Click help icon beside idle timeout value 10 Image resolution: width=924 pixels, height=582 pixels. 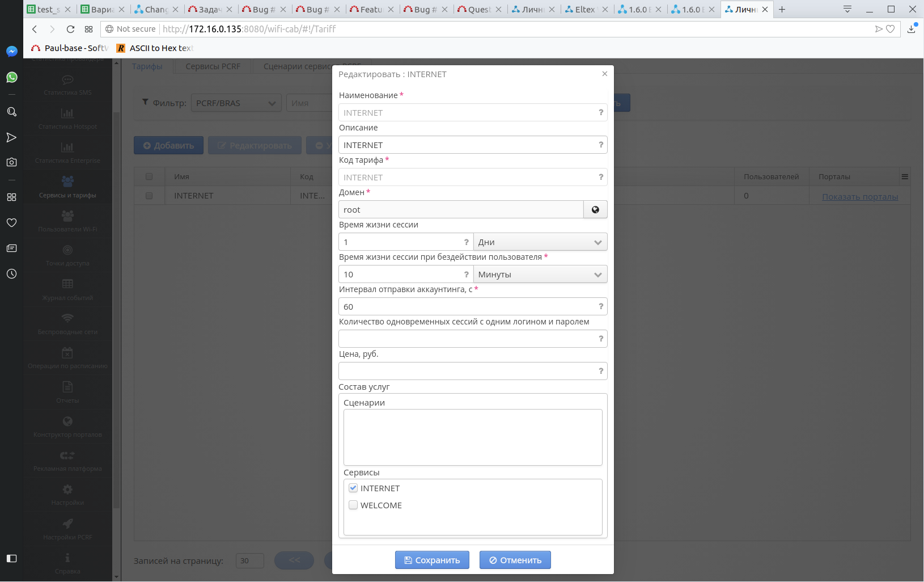467,274
